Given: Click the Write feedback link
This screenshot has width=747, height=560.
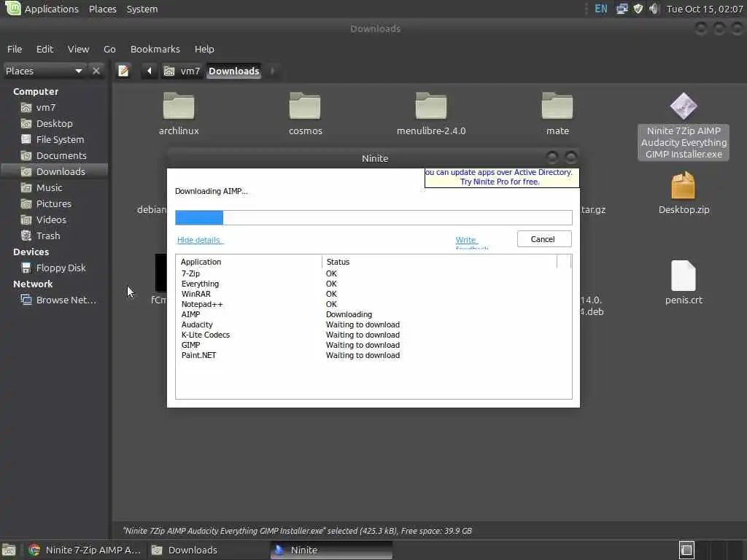Looking at the screenshot, I should point(472,242).
